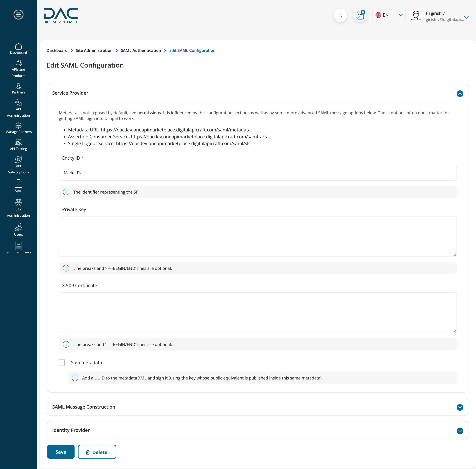
Task: Open the language dropdown EN selector
Action: 400,15
